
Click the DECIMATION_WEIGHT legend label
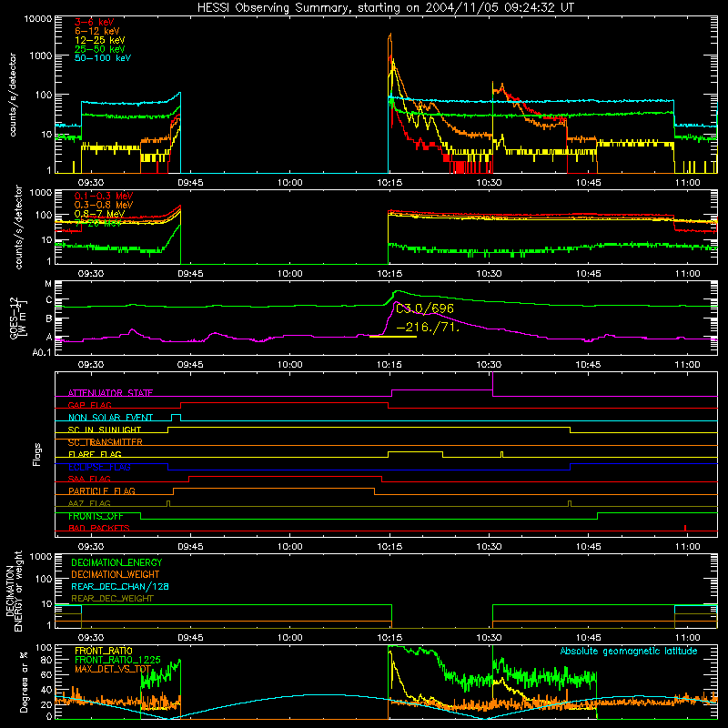click(116, 575)
